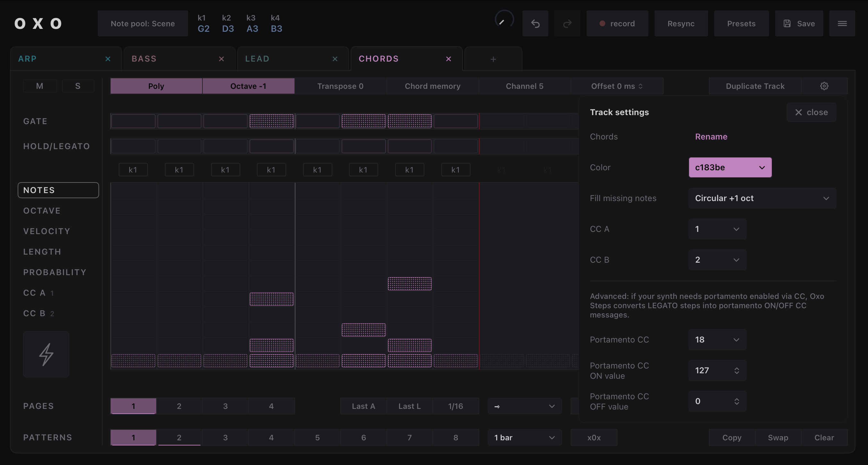The image size is (868, 465).
Task: Open the Portamento CC dropdown
Action: click(x=717, y=340)
